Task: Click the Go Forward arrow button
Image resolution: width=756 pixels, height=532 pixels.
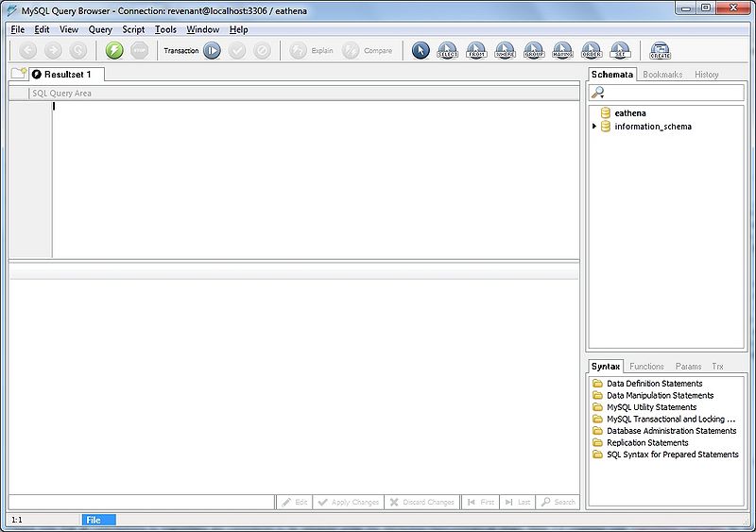Action: point(53,50)
